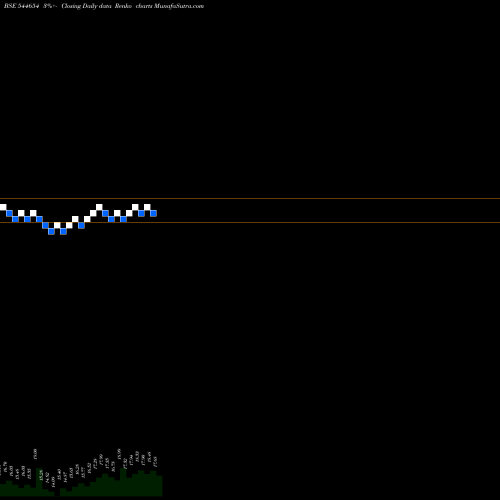Click the lower orange horizontal level line

click(250, 222)
